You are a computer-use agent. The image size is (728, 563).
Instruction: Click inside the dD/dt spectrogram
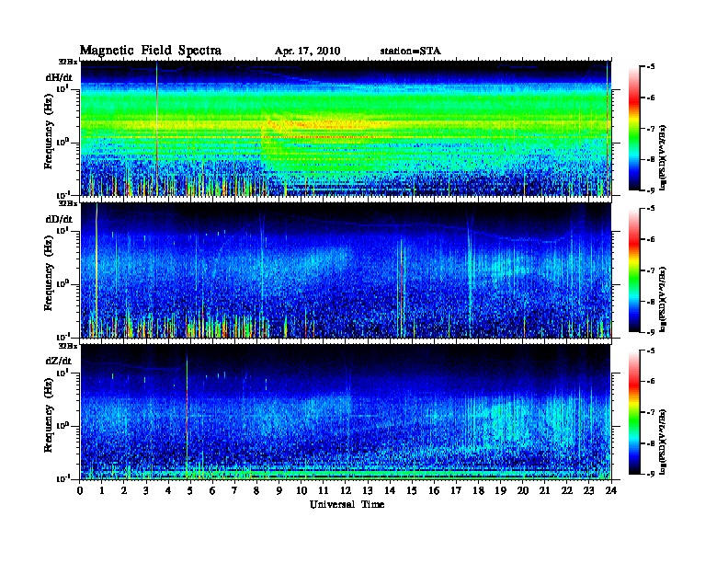point(346,270)
